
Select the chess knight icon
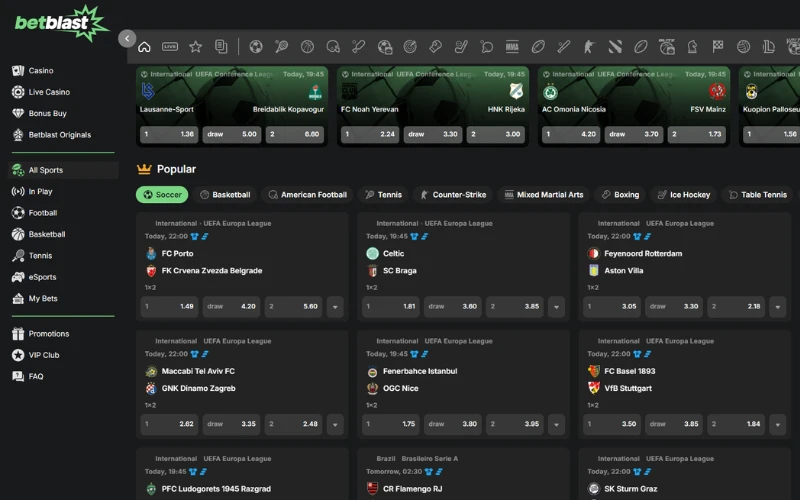[692, 47]
